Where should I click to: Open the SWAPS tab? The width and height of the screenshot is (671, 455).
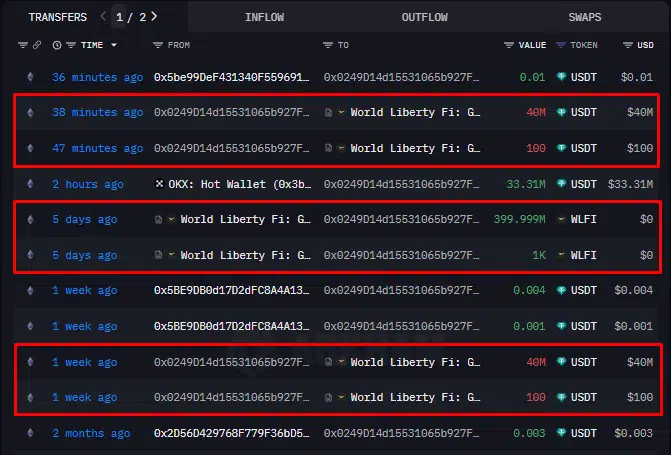[584, 17]
